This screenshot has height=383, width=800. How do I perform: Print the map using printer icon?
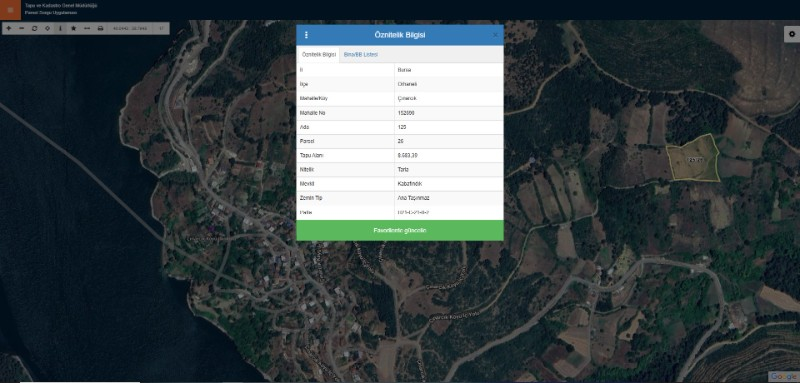[100, 28]
